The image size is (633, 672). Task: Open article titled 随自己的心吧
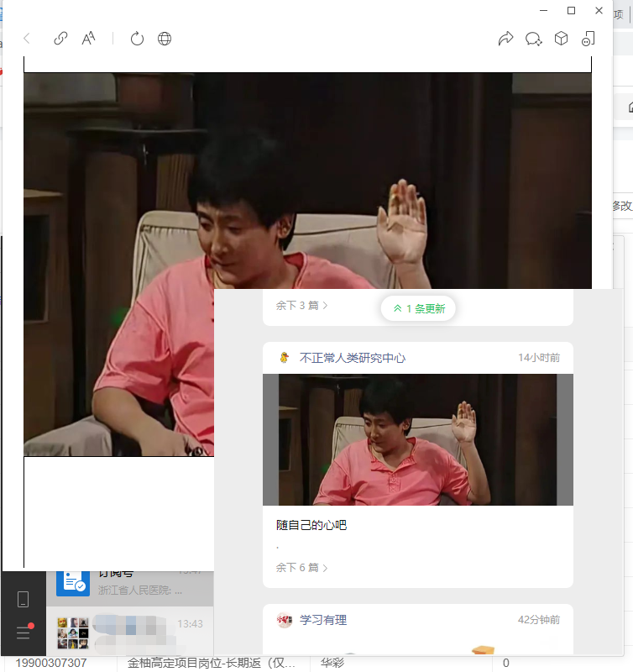pyautogui.click(x=311, y=525)
